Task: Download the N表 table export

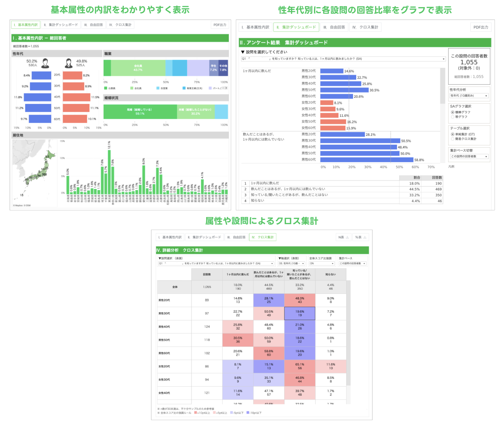Action: [x=343, y=237]
